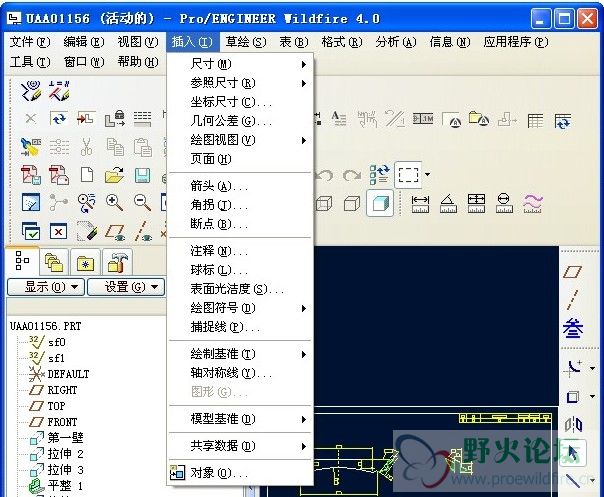Screen dimensions: 604x497
Task: Expand the 绘图符号(D) submenu
Action: [240, 308]
